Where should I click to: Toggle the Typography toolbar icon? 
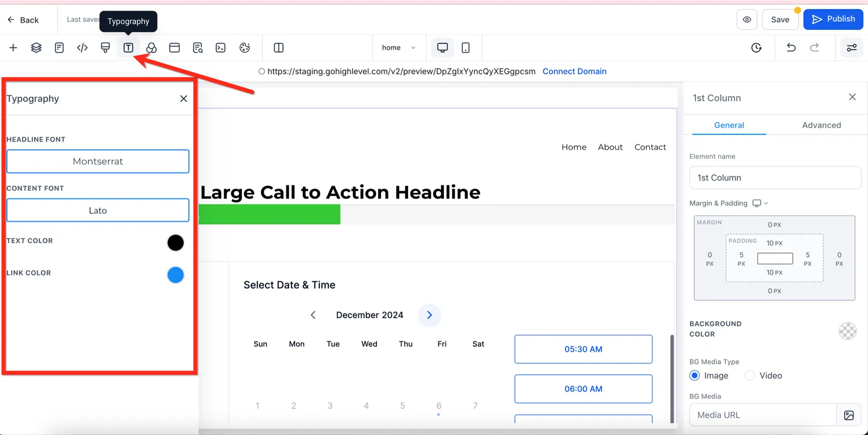coord(128,48)
